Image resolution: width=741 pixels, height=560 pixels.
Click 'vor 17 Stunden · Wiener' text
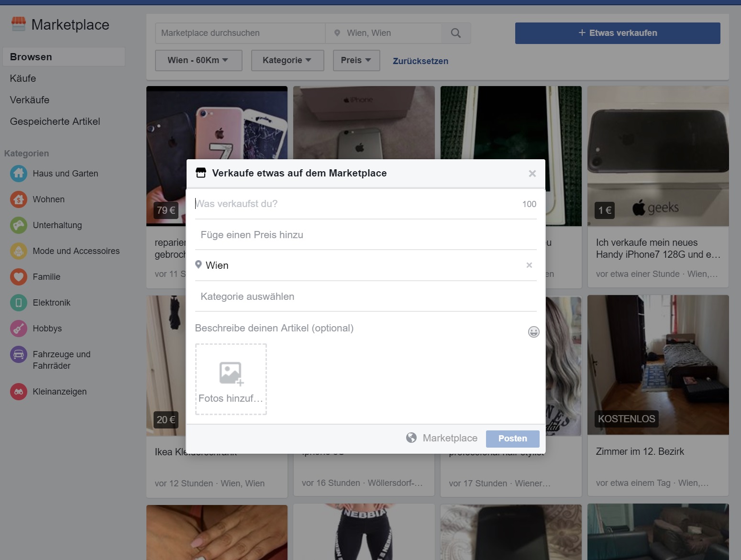[500, 483]
